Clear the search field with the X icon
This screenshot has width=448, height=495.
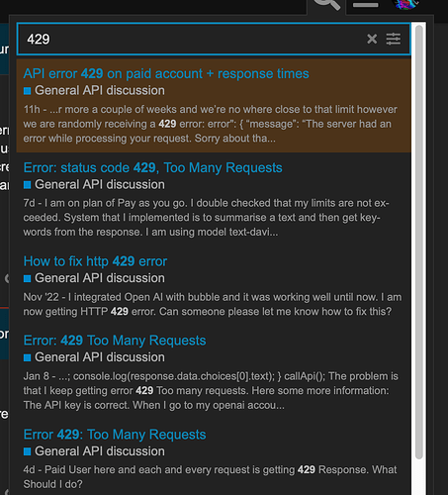[372, 39]
